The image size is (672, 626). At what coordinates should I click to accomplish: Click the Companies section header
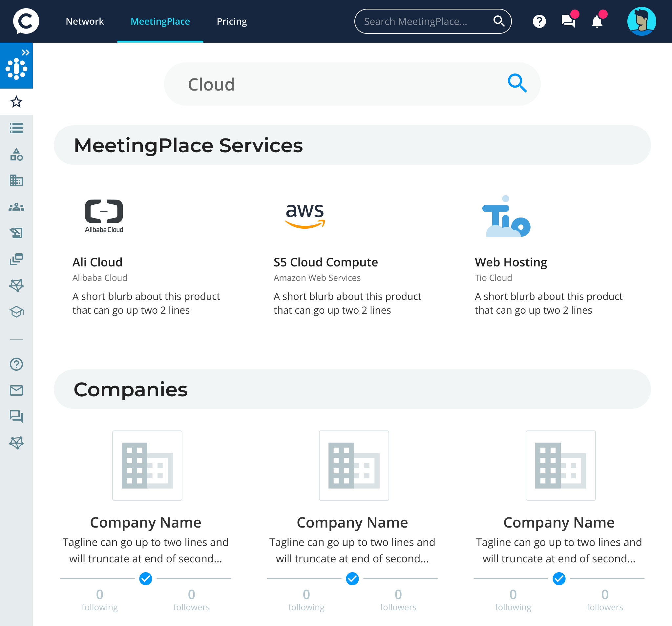(352, 389)
